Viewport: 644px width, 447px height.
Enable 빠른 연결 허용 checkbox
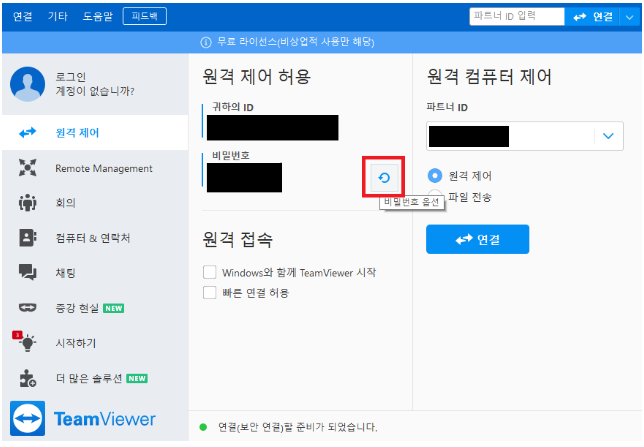coord(209,293)
